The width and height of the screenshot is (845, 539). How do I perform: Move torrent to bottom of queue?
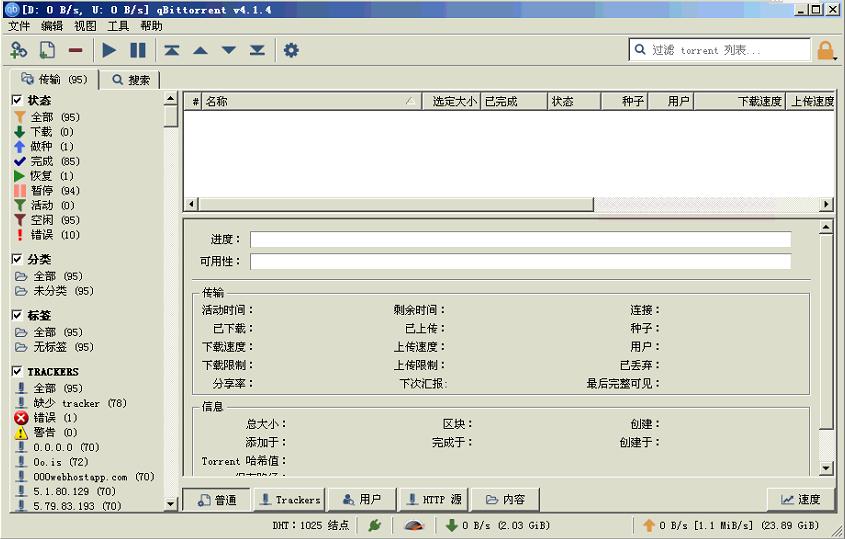pyautogui.click(x=257, y=50)
